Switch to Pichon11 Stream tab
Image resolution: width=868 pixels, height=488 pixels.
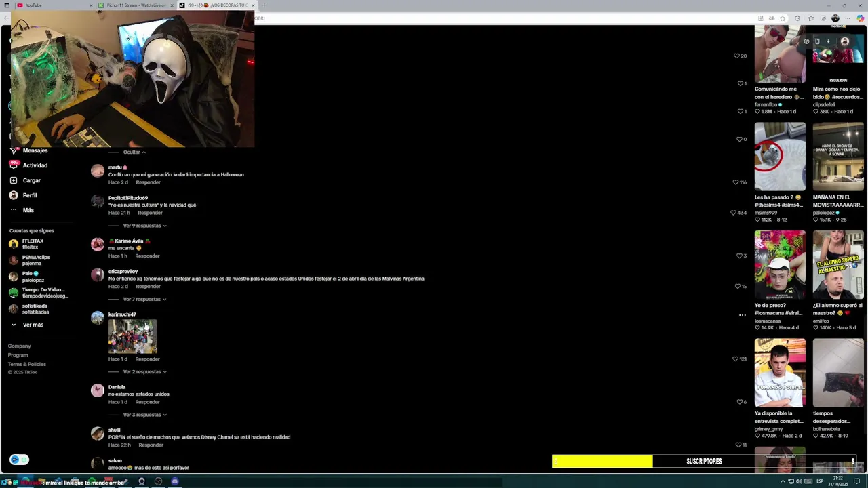(x=136, y=5)
